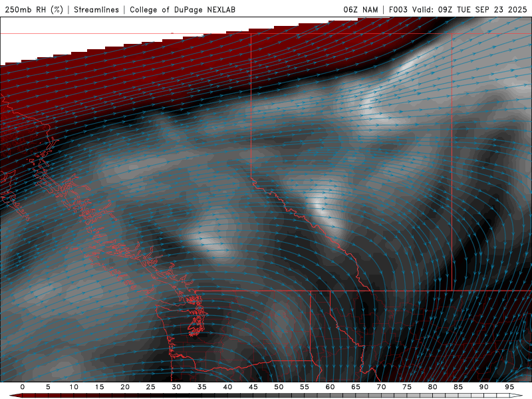Click the 15 tick label on color scale
Image resolution: width=532 pixels, height=399 pixels.
pyautogui.click(x=99, y=387)
